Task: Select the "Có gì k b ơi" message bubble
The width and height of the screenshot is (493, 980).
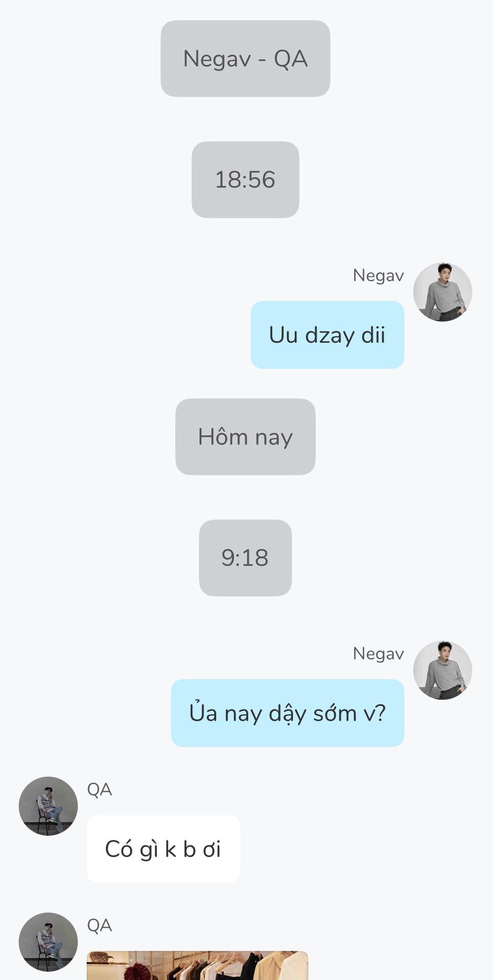Action: tap(163, 849)
